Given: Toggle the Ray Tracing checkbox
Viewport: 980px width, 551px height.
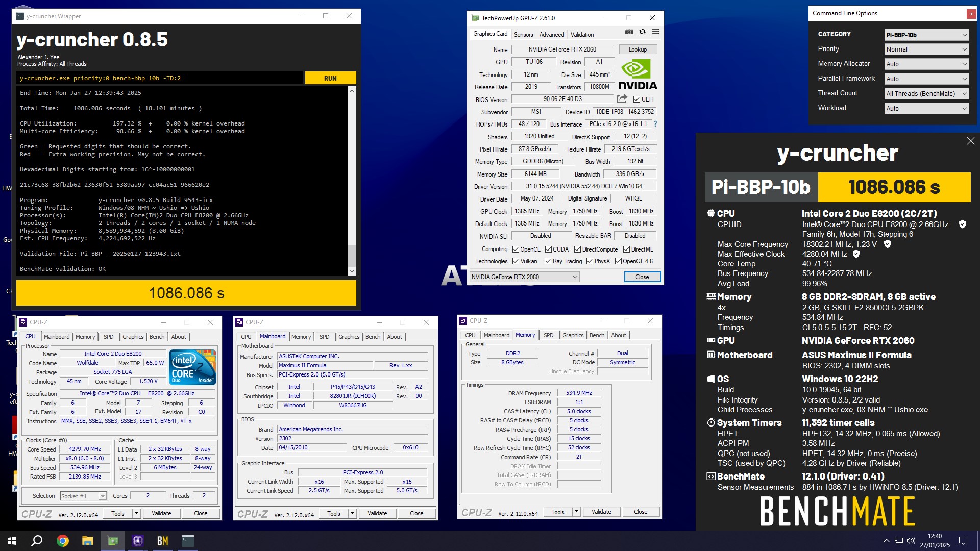Looking at the screenshot, I should (x=548, y=261).
